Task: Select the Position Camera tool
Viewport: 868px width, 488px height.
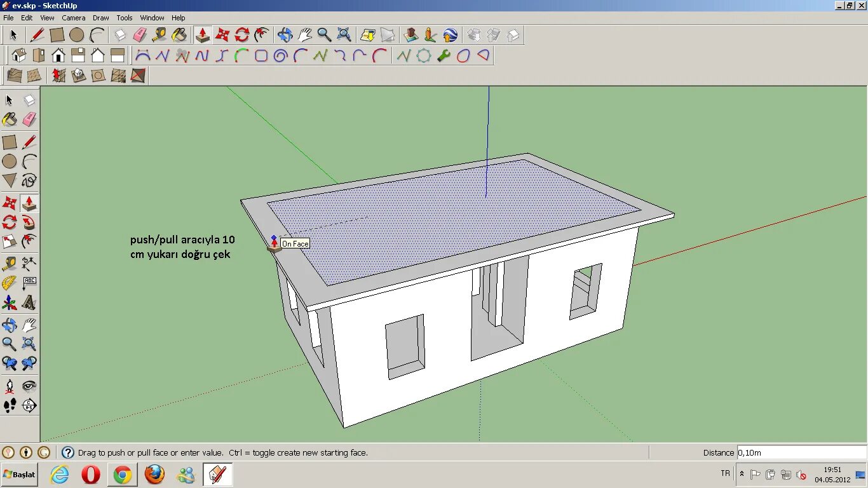Action: 10,386
